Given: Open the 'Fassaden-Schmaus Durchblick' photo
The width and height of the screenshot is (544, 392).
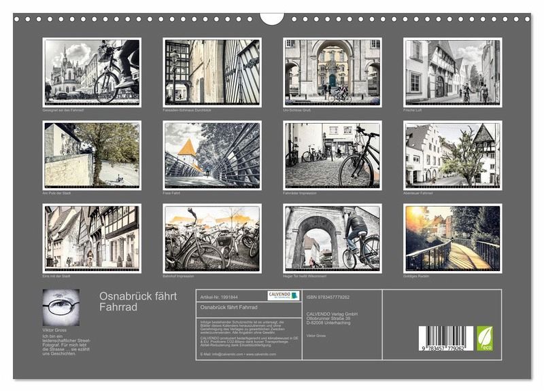Looking at the screenshot, I should point(212,71).
